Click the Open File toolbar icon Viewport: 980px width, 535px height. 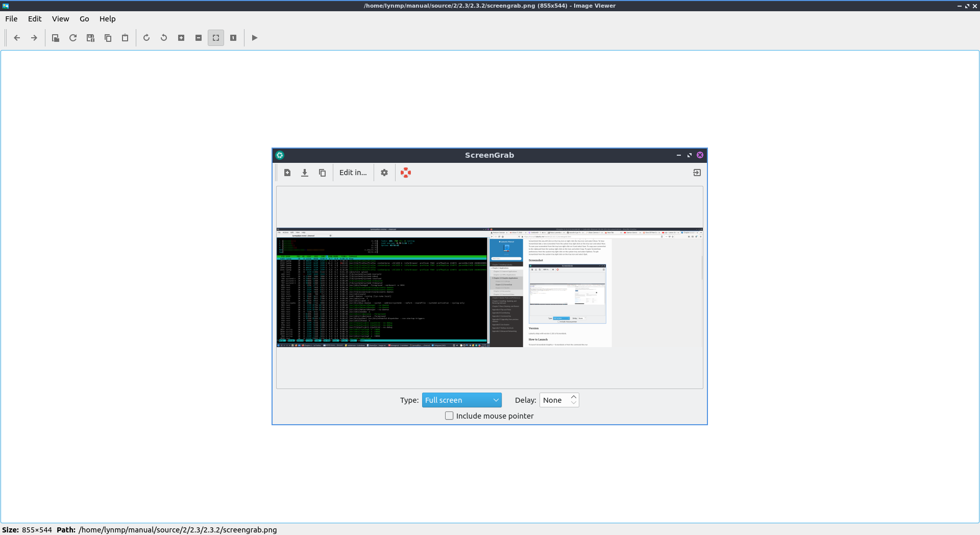point(56,38)
